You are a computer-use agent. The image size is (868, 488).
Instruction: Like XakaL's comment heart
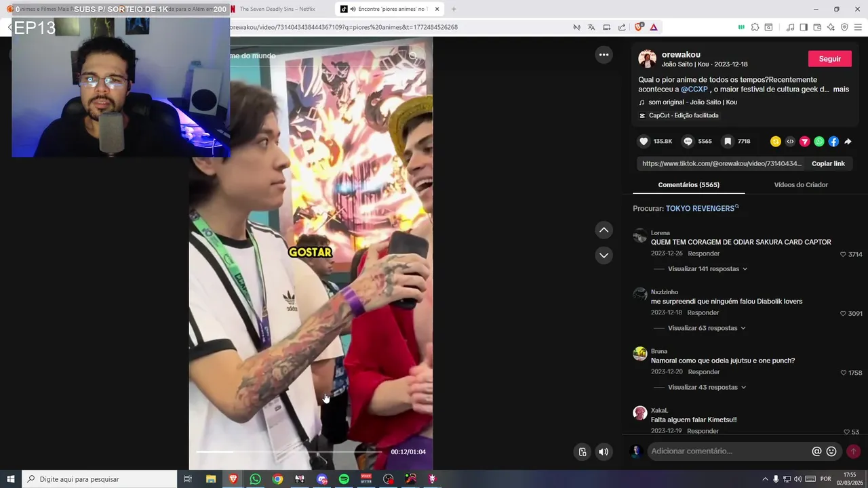point(846,432)
